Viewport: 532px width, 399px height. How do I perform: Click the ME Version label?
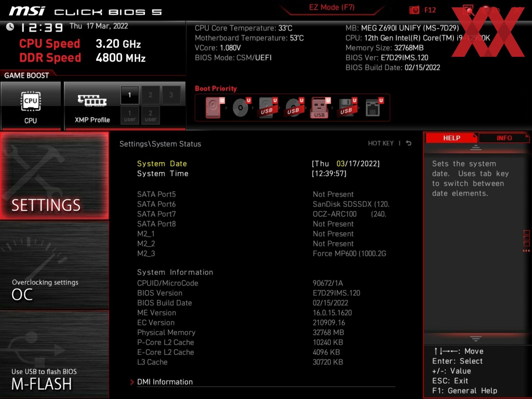pos(157,313)
